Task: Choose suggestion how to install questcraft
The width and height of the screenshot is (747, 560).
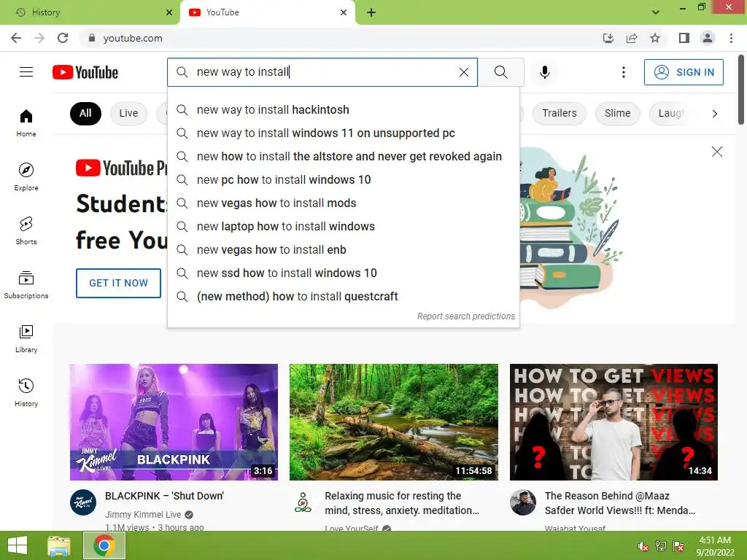Action: point(343,297)
